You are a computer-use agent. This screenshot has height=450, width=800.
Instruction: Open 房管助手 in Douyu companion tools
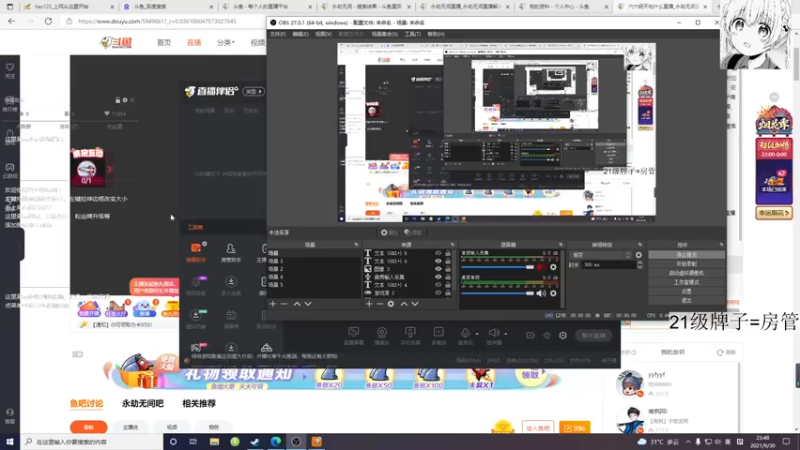(x=231, y=252)
